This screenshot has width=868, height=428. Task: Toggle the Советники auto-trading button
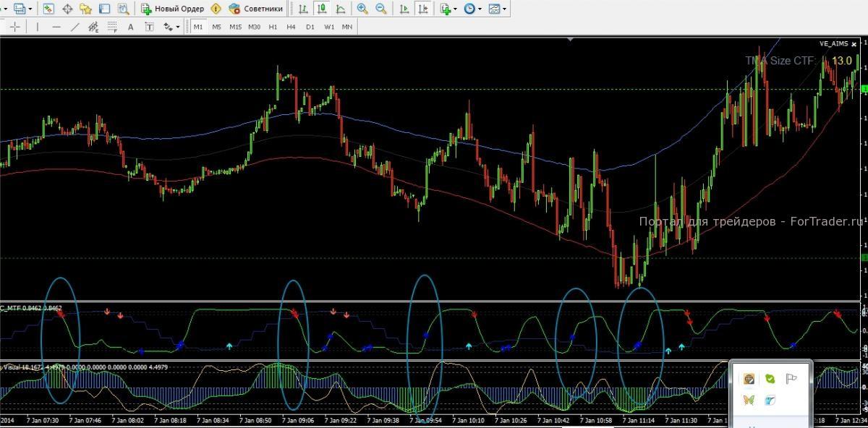click(x=256, y=9)
